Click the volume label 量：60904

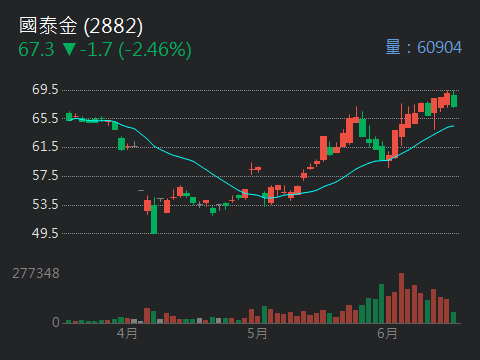click(x=424, y=47)
